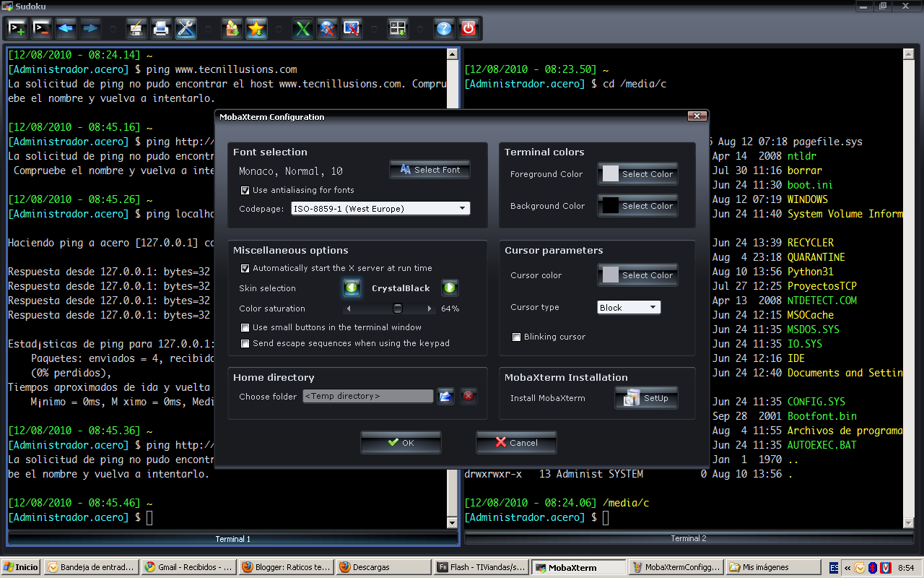Click the Cancel button

tap(516, 442)
